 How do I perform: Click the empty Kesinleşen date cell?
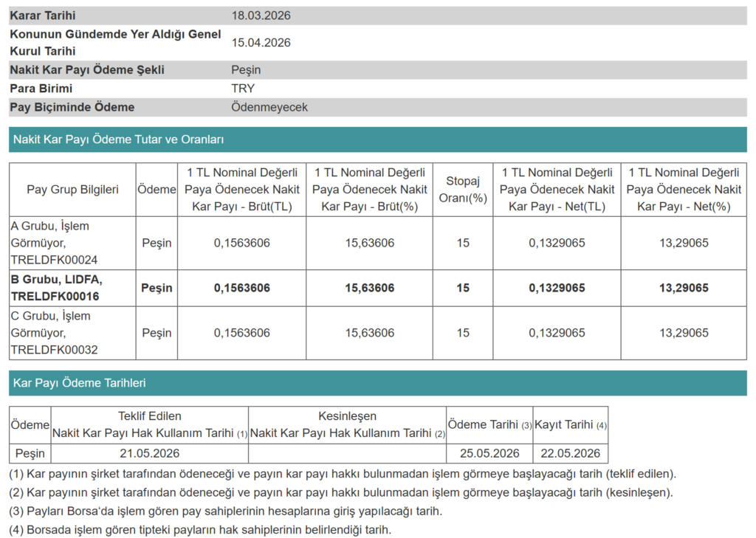(x=347, y=453)
